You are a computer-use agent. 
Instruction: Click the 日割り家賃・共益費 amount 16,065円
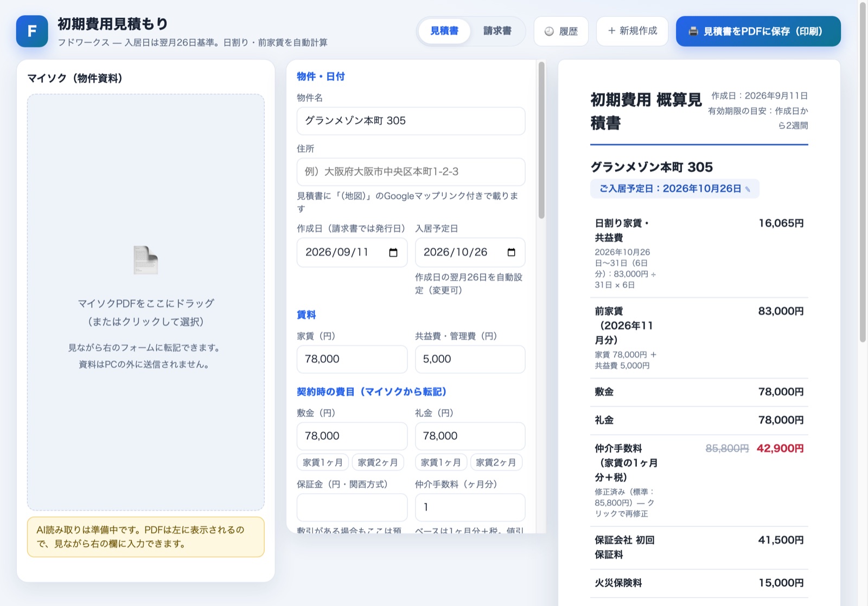[x=781, y=224]
